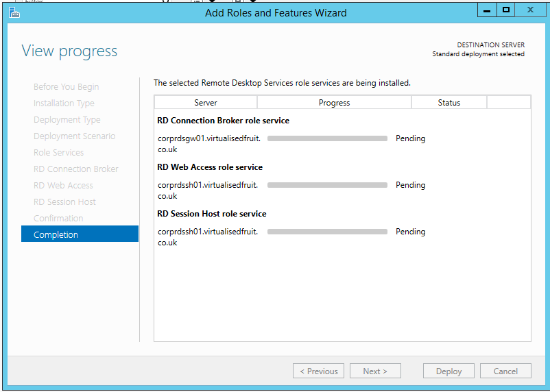Viewport: 550px width, 392px height.
Task: Click the Status column header
Action: pos(449,103)
